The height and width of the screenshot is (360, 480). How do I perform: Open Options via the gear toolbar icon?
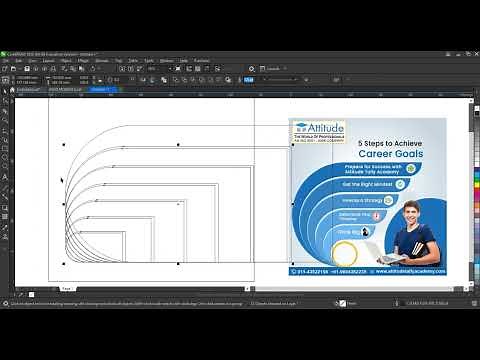[251, 69]
